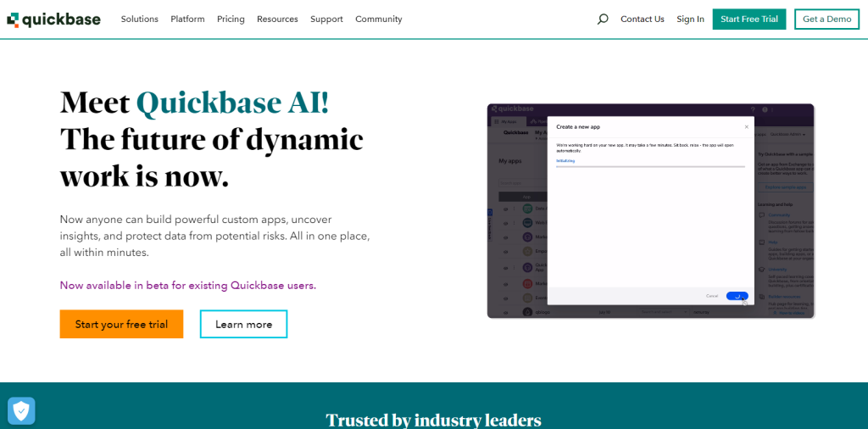Open the Help link under Learning and help
This screenshot has height=429, width=868.
[773, 242]
